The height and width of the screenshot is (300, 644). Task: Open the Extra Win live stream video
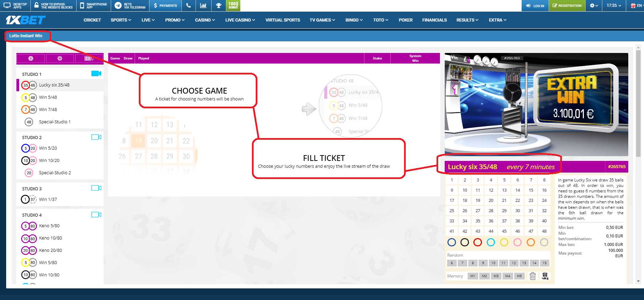[536, 105]
